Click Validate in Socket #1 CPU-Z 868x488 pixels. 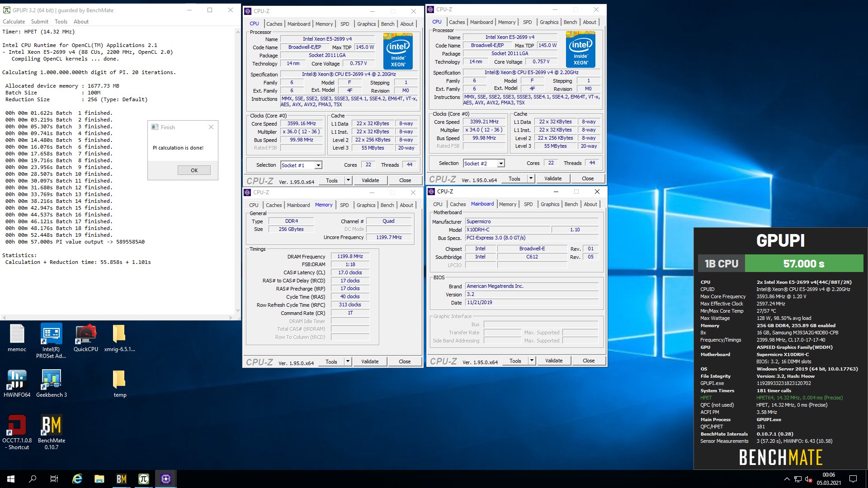tap(370, 180)
